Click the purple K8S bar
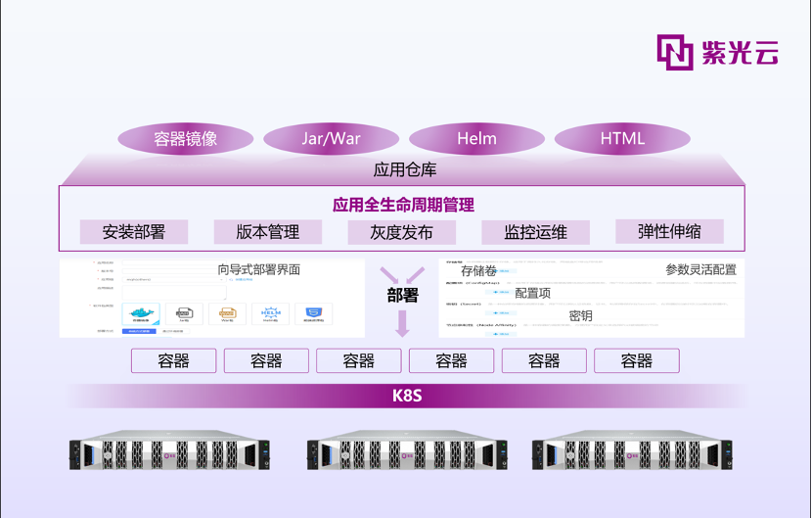Screen dimensions: 812x519 [x=405, y=396]
